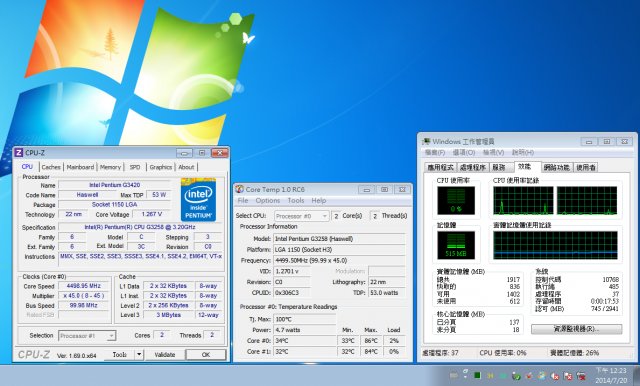Click the Intel Inside Pentium badge in CPU-Z
640x386 pixels.
(x=198, y=199)
